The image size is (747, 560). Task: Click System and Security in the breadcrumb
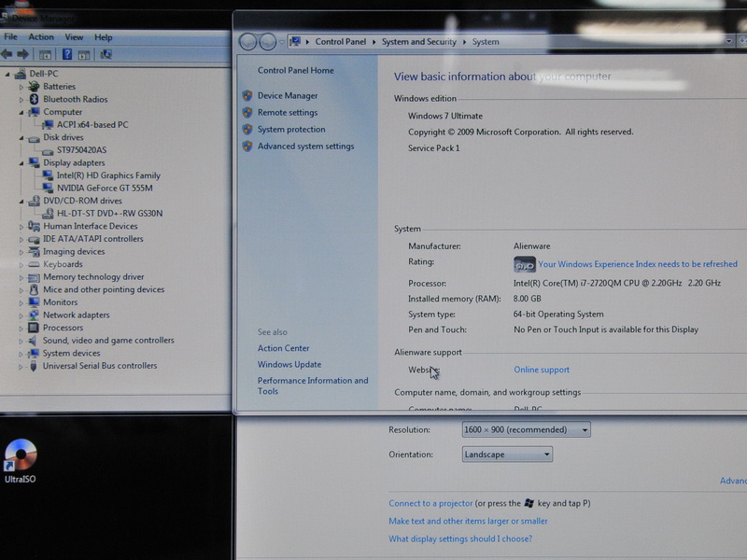point(418,41)
